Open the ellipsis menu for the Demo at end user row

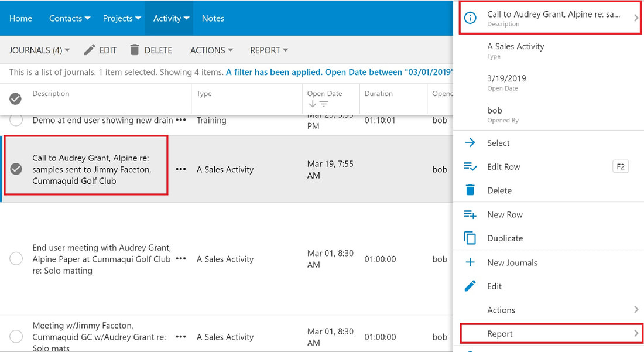[181, 120]
